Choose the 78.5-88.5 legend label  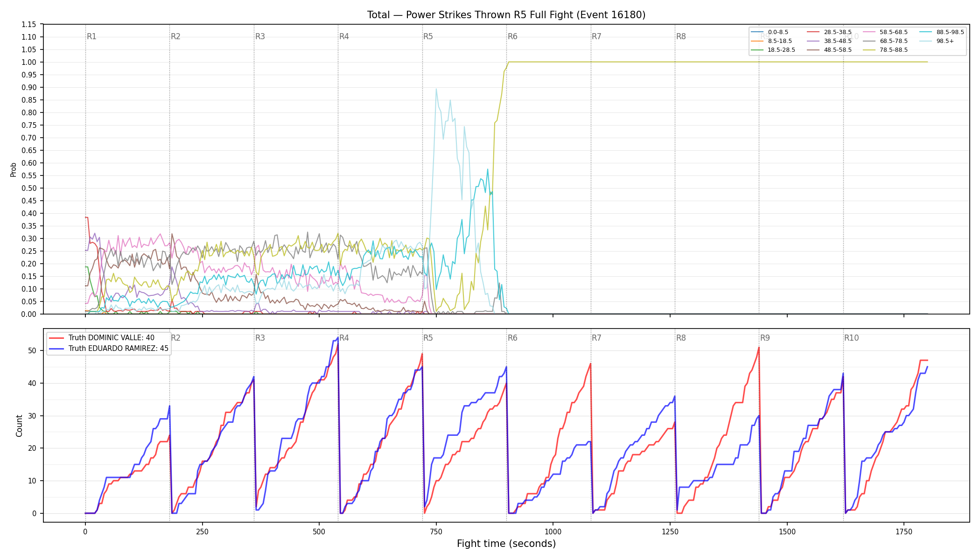coord(894,50)
